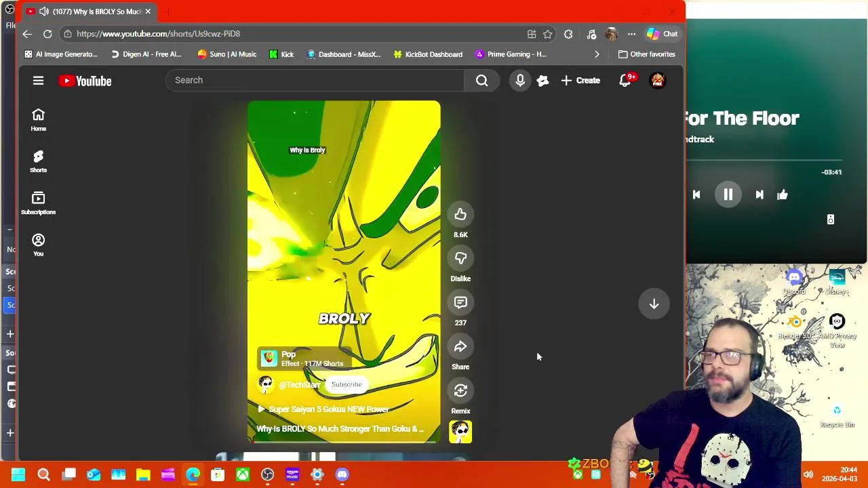Go back in the Edge browser
Viewport: 868px width, 488px height.
27,34
